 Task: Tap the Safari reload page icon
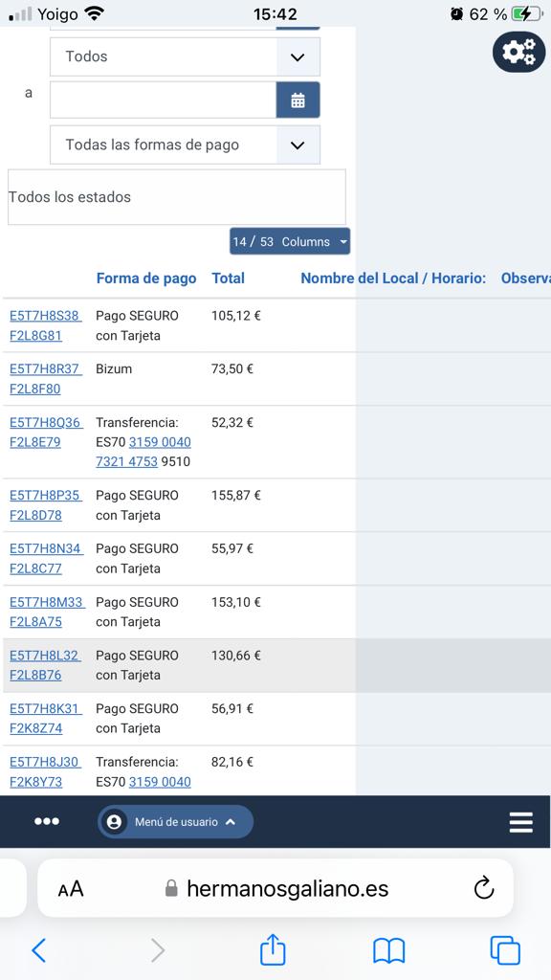483,888
